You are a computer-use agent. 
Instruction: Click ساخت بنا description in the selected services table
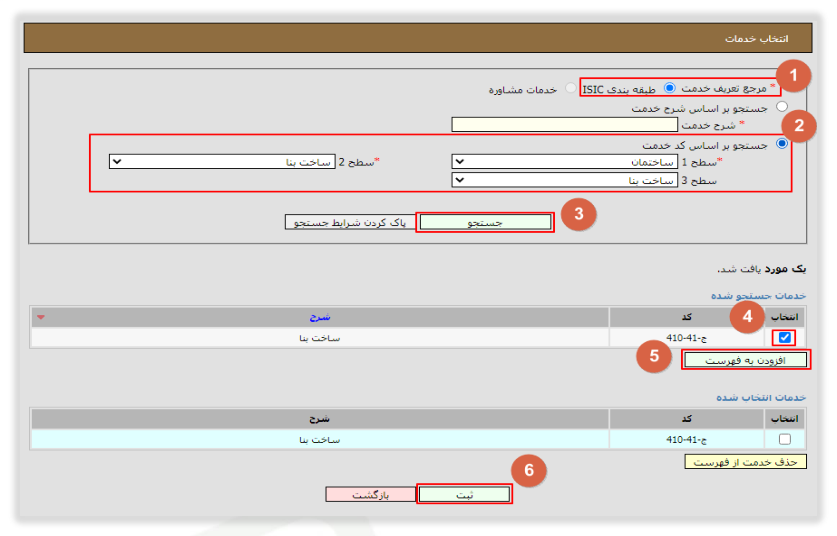[x=320, y=439]
